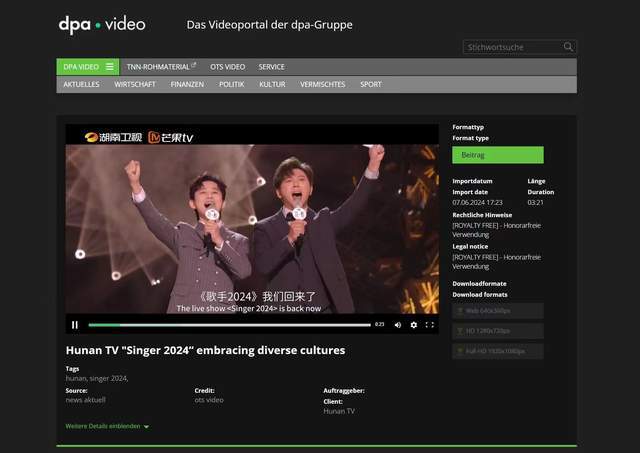Open the DPA-VIDEO hamburger menu
The height and width of the screenshot is (453, 640).
coord(110,67)
